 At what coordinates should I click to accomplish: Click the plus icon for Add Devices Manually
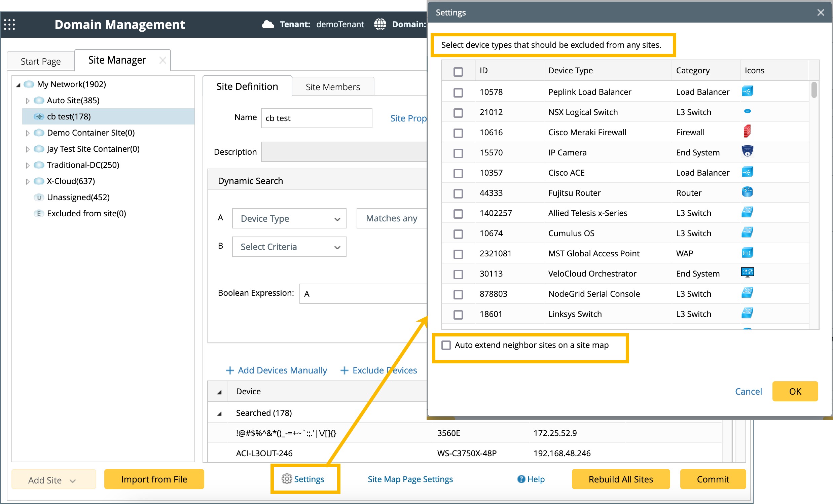point(230,370)
